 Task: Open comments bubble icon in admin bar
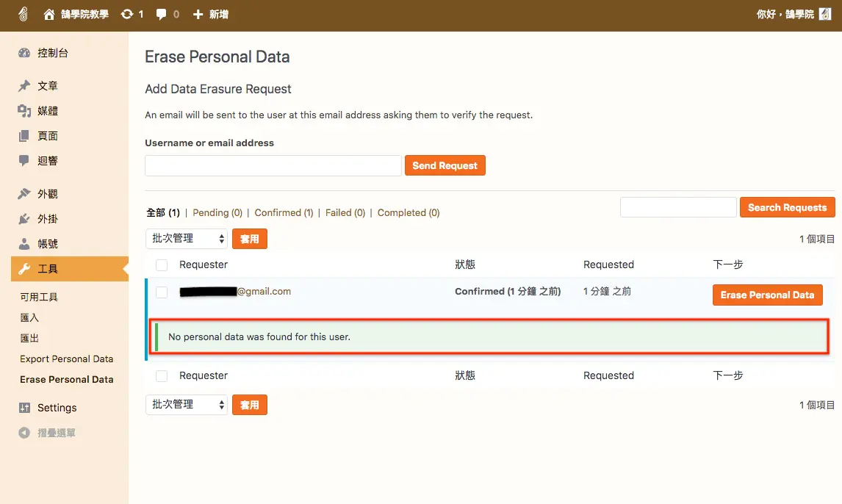coord(161,15)
